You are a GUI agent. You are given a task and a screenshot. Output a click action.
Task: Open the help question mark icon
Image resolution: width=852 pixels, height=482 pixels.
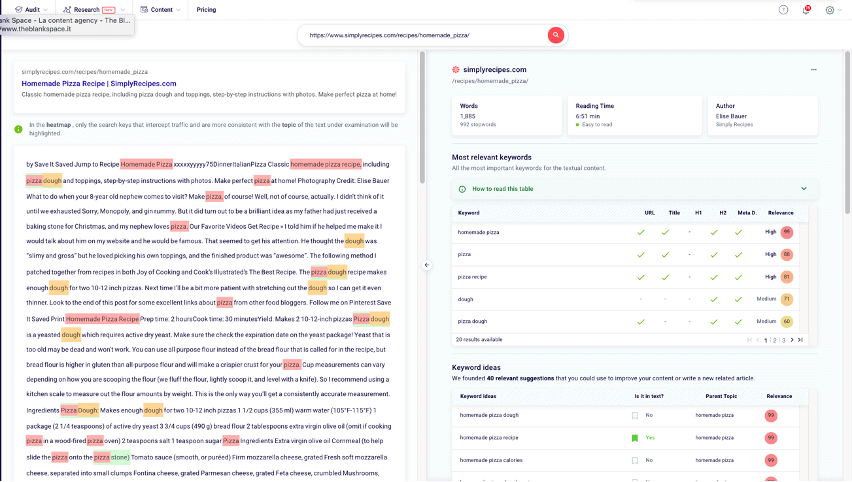point(783,10)
